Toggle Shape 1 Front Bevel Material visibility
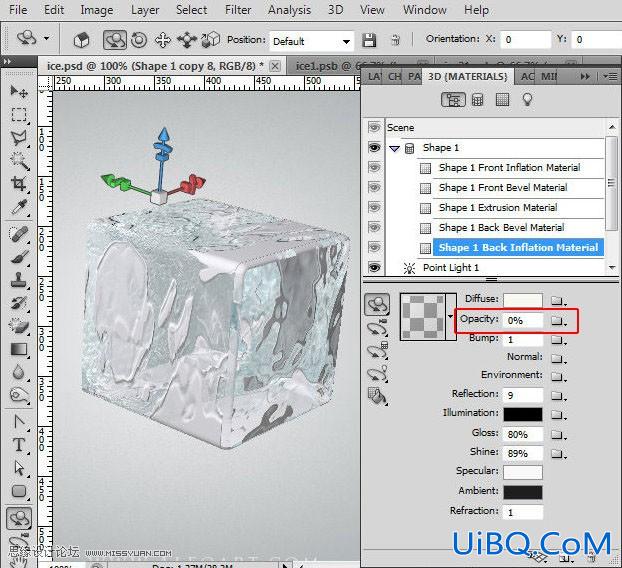The image size is (622, 568). click(x=374, y=187)
